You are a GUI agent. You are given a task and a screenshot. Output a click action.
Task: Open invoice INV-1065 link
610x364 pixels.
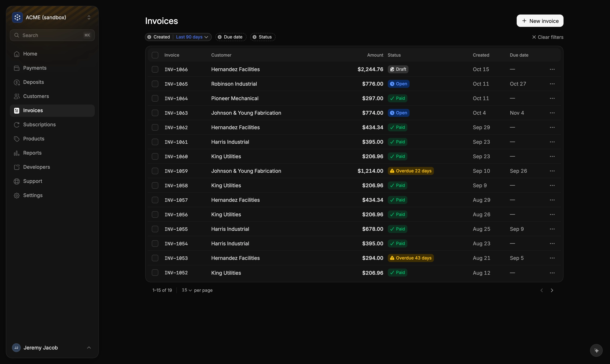176,84
